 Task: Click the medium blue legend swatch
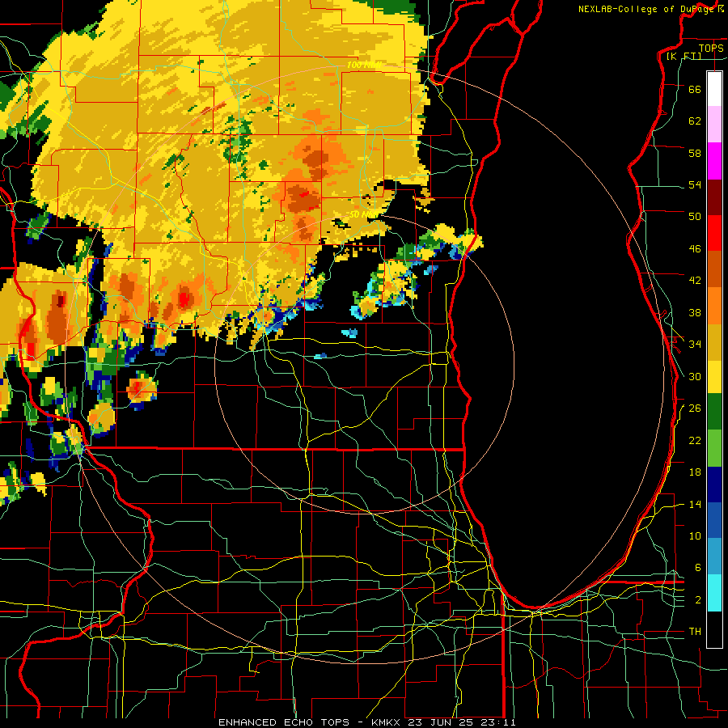coord(714,520)
